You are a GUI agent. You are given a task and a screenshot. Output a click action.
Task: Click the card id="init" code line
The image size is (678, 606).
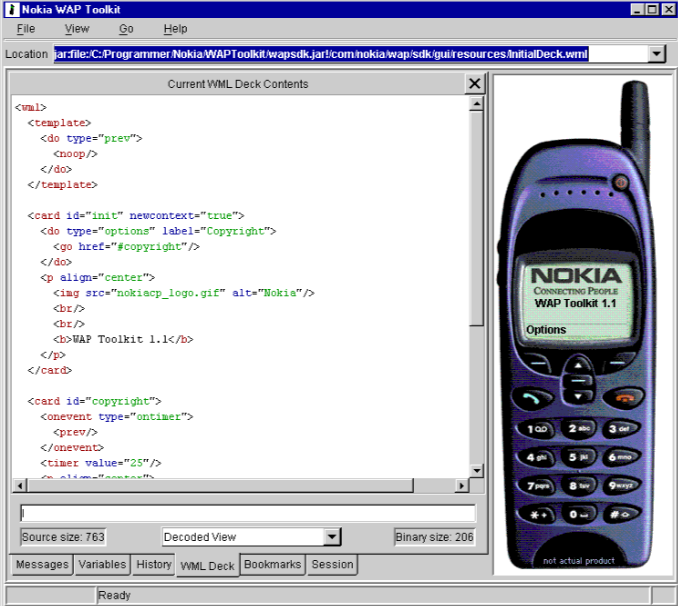136,215
